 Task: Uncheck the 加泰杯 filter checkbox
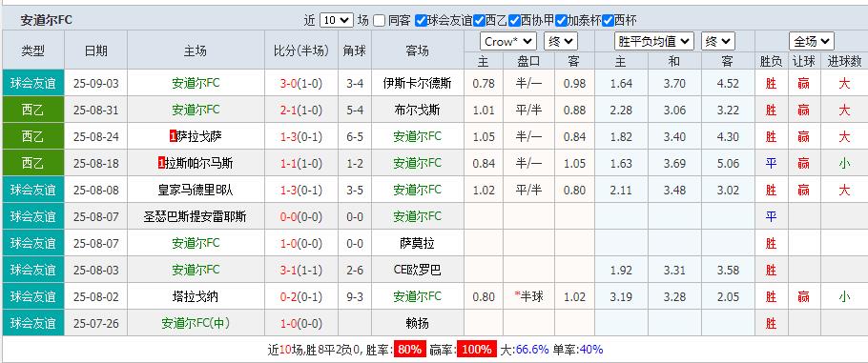point(561,20)
